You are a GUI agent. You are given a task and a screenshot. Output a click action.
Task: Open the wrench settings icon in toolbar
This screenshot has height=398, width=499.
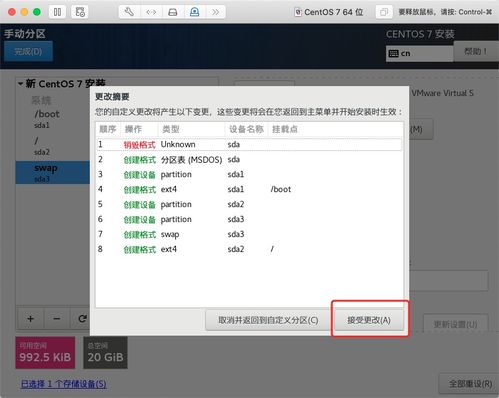pos(129,12)
